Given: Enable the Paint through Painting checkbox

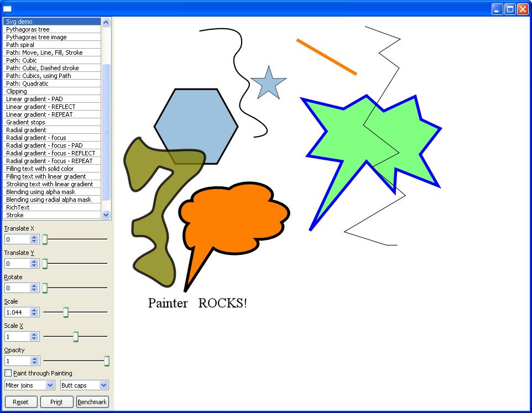Looking at the screenshot, I should (x=8, y=373).
